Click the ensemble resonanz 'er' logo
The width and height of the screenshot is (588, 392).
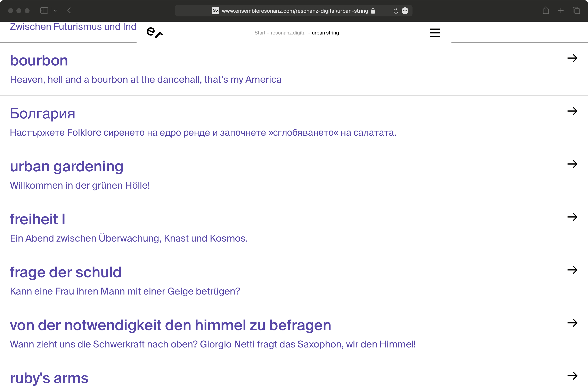tap(155, 33)
